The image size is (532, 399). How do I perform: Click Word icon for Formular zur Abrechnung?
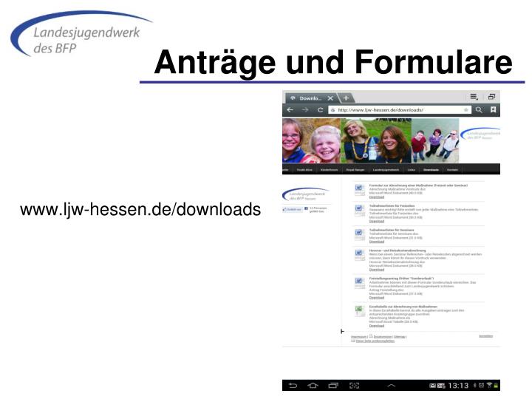coord(359,190)
